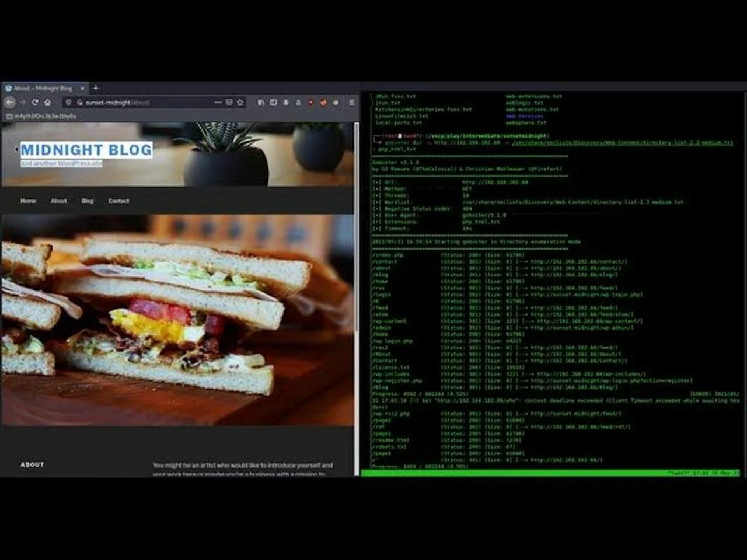Click the /admin result row
This screenshot has width=747, height=560.
tap(503, 328)
